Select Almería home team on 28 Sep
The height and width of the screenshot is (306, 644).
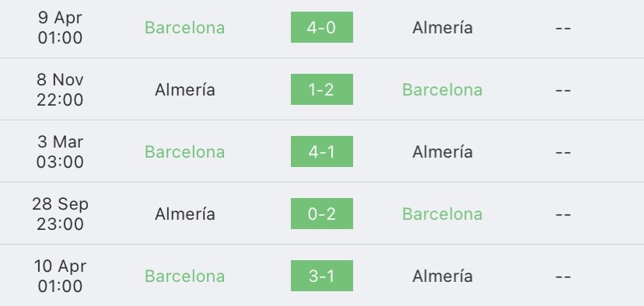coord(185,214)
